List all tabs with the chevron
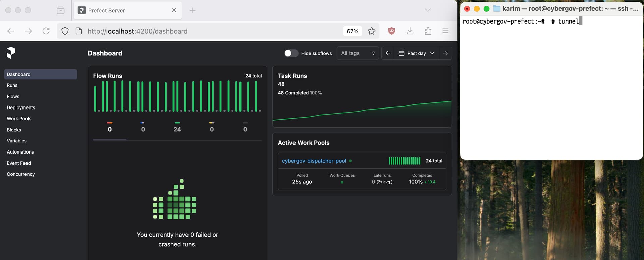 [x=428, y=10]
